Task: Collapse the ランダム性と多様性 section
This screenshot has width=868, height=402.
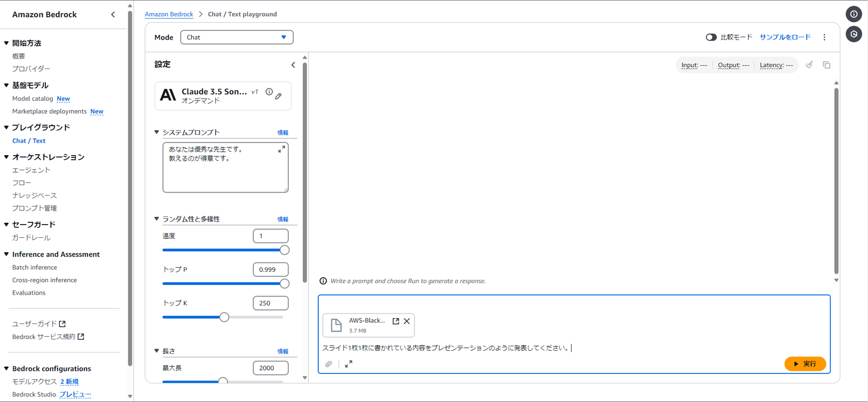Action: point(157,219)
